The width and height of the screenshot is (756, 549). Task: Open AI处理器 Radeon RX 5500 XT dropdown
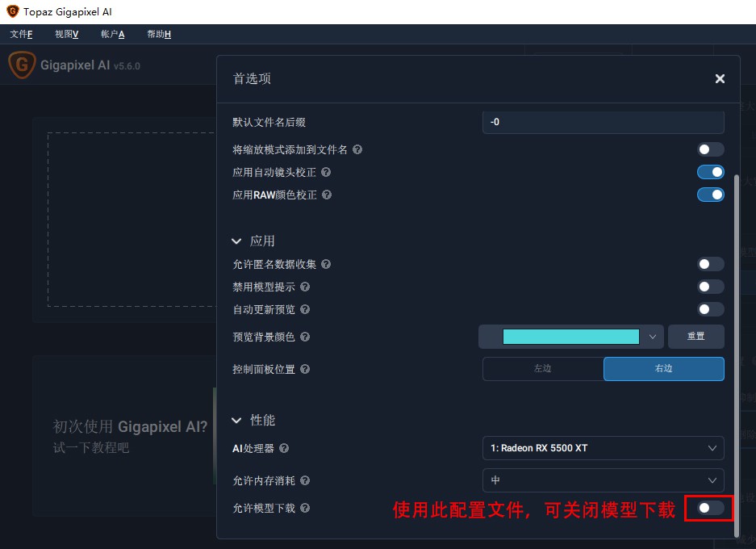coord(604,448)
